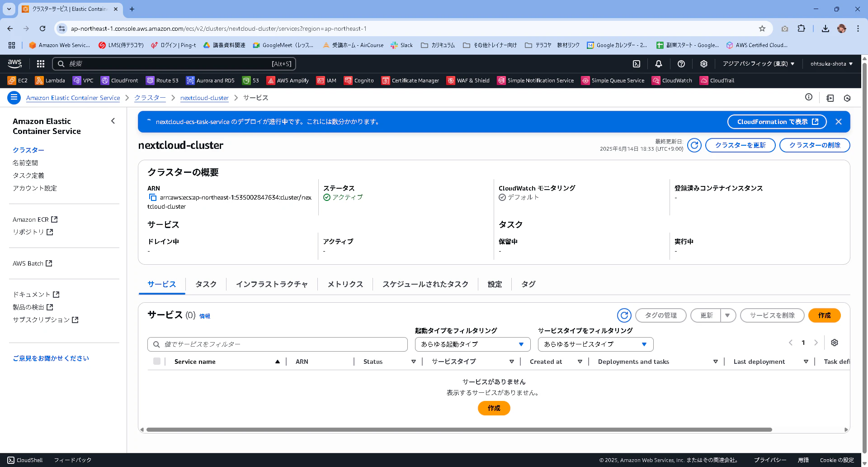
Task: Open WAF & Shield shortcut
Action: [468, 81]
